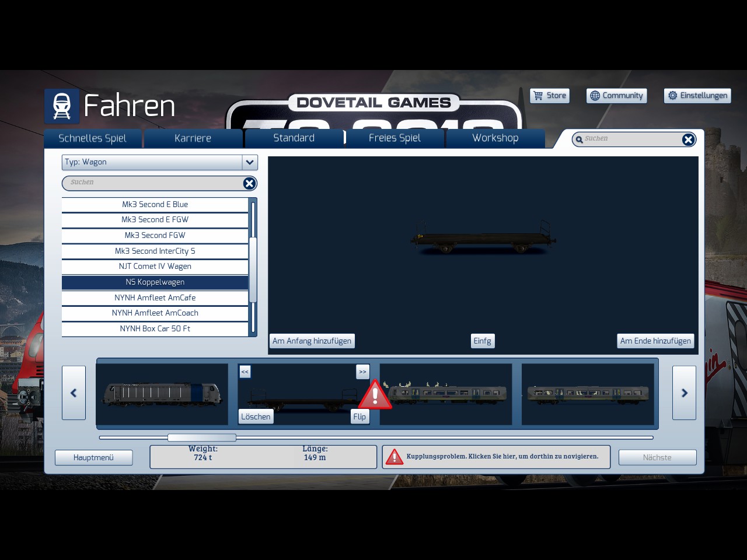This screenshot has height=560, width=747.
Task: Select NYNH Amfleet AmCafe
Action: [155, 297]
